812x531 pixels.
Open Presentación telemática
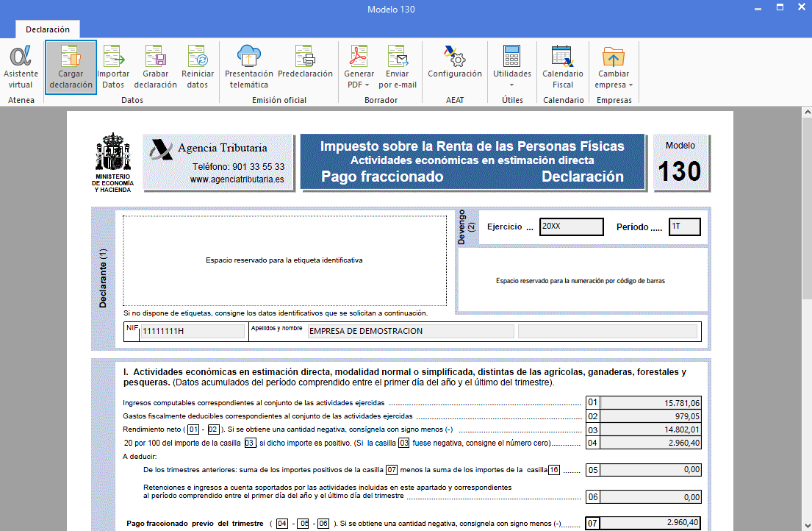pos(249,67)
